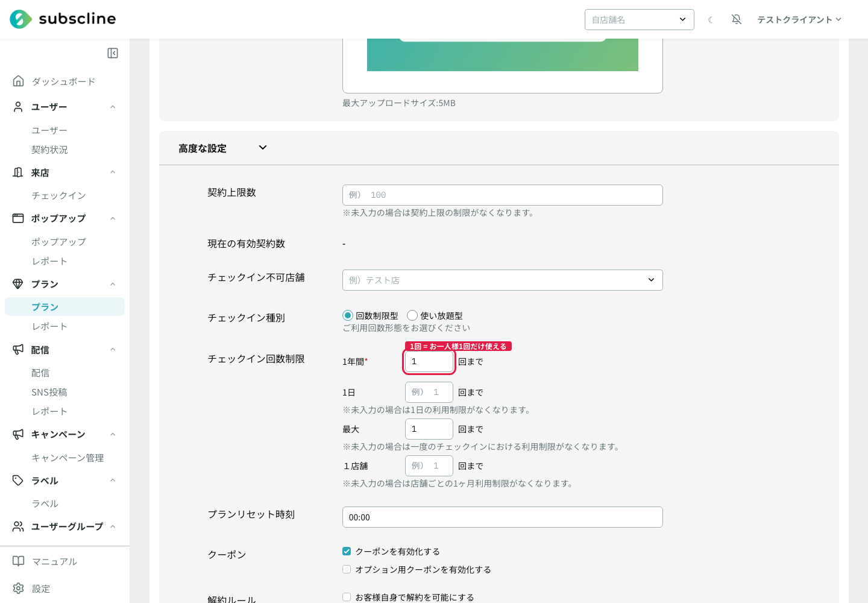The height and width of the screenshot is (603, 868).
Task: Click the ユーザー person icon
Action: tap(18, 107)
